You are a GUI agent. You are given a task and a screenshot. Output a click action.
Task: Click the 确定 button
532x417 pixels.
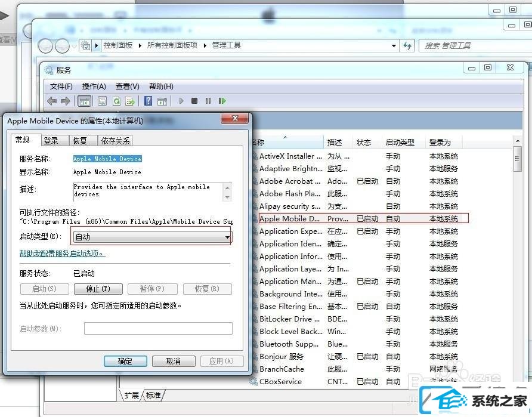coord(125,361)
